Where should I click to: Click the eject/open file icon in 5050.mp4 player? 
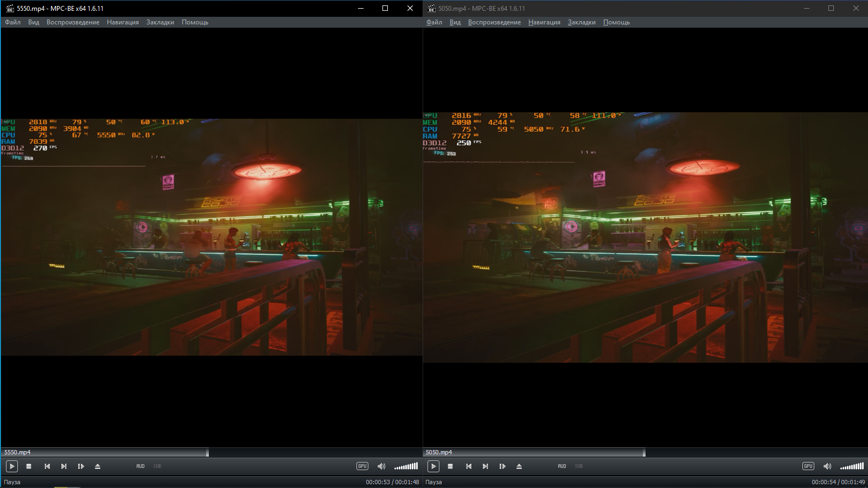pos(519,466)
